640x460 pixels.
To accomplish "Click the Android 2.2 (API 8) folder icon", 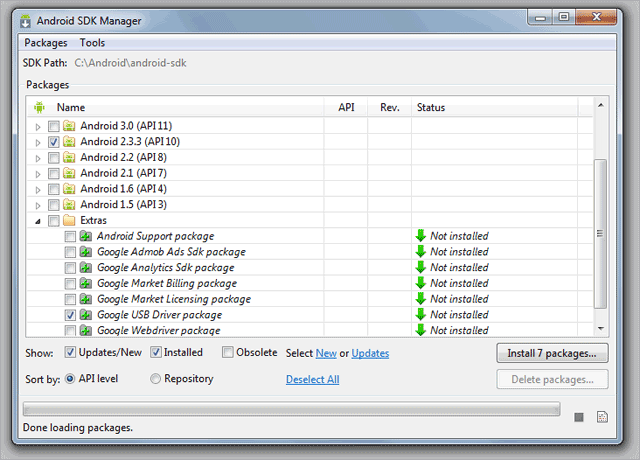I will tap(69, 157).
